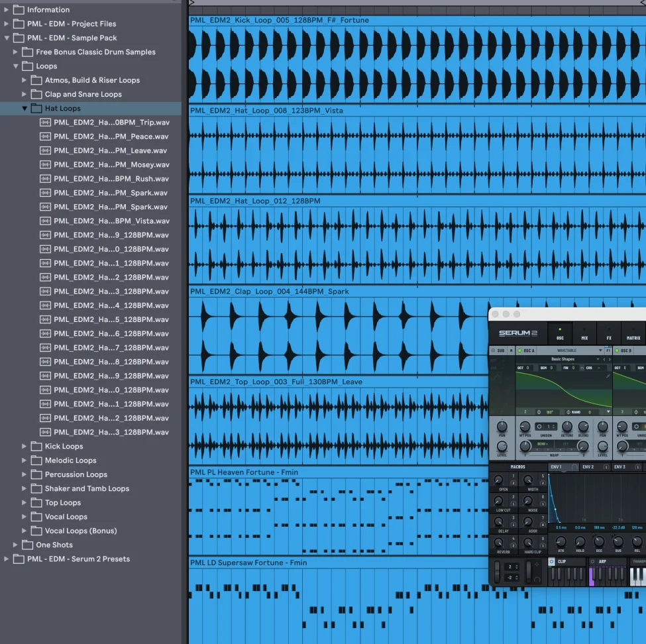Expand PML - EDM - Project Files folder

click(x=6, y=23)
